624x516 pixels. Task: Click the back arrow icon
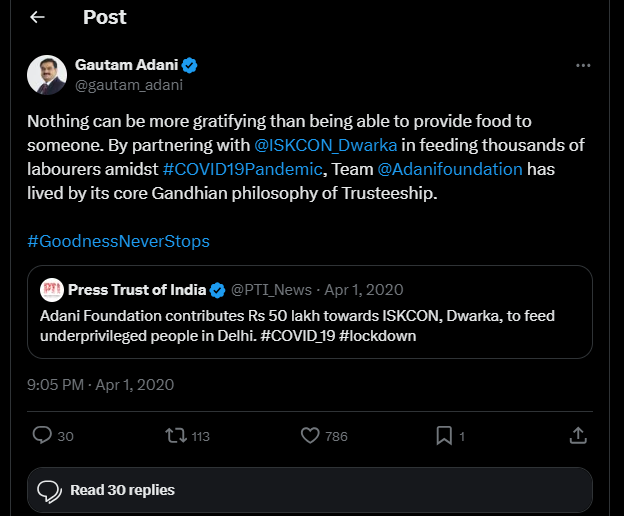(x=37, y=18)
